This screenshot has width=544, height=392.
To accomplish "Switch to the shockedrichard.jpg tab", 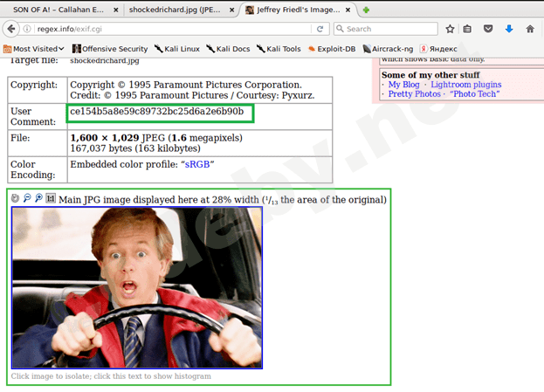I will 176,10.
